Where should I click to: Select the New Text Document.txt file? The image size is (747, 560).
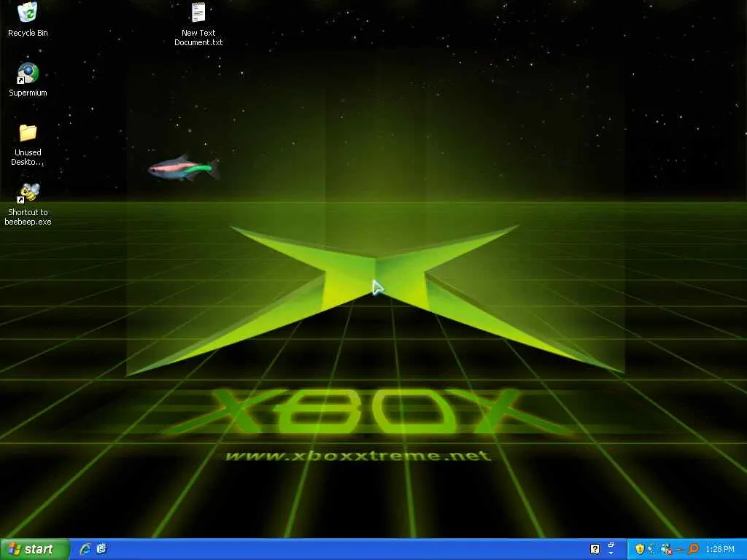point(198,24)
